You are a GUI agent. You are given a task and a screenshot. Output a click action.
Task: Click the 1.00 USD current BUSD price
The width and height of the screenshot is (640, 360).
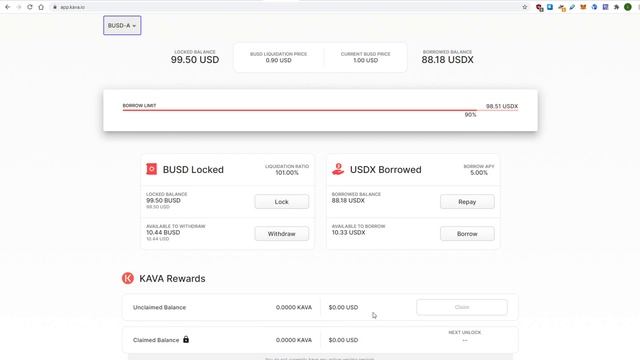pos(365,60)
